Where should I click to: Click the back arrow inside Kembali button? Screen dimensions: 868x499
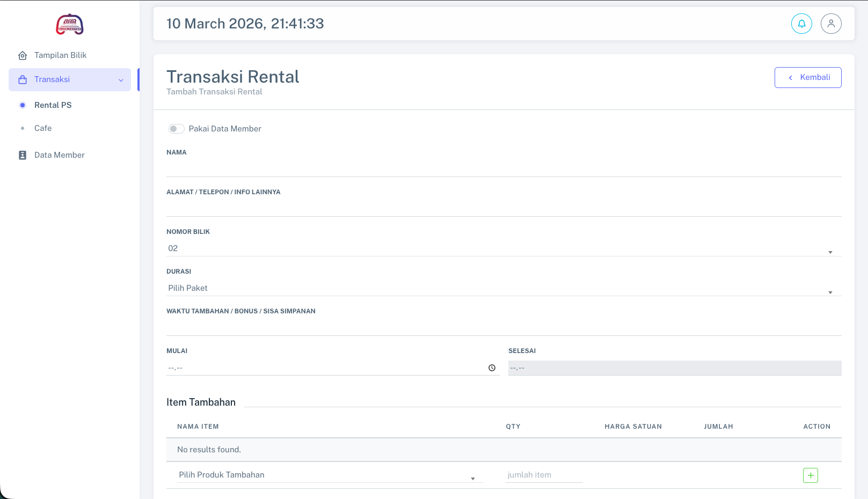(790, 77)
